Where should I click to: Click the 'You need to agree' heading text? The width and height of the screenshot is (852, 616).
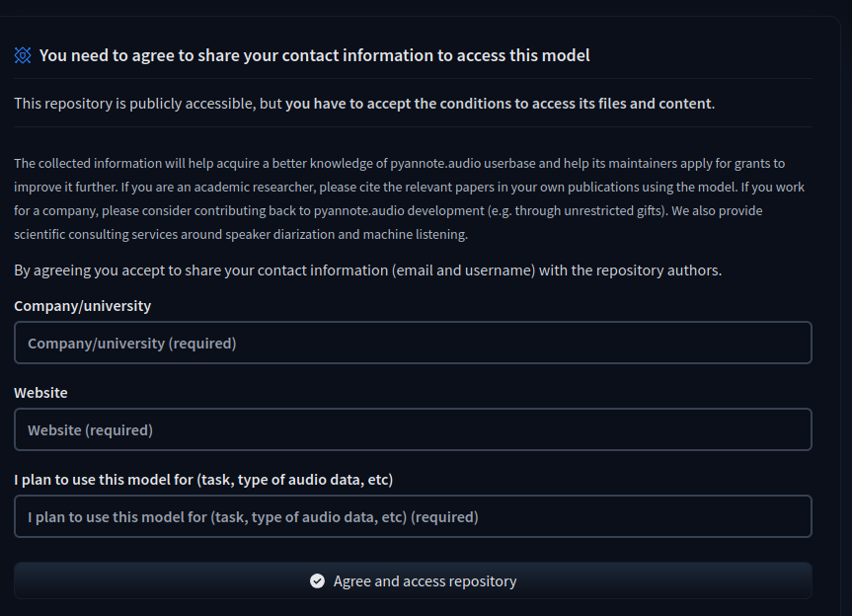click(x=314, y=55)
